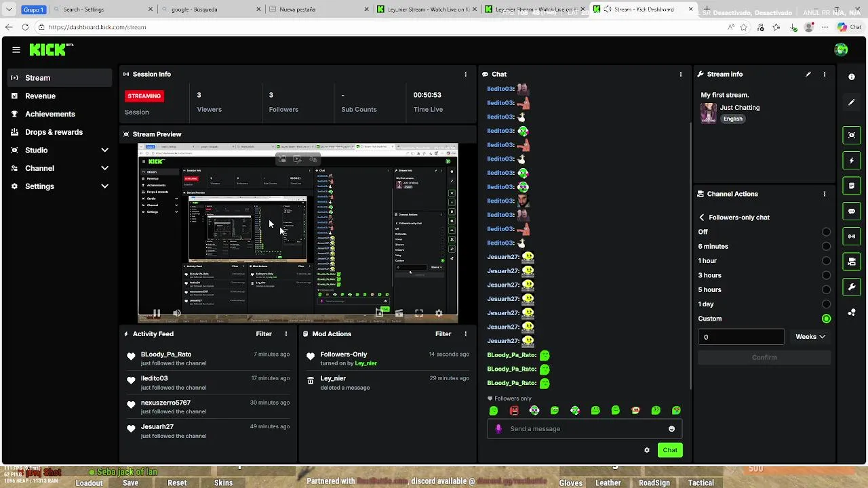Image resolution: width=868 pixels, height=488 pixels.
Task: Go to Stream in sidebar
Action: point(60,78)
